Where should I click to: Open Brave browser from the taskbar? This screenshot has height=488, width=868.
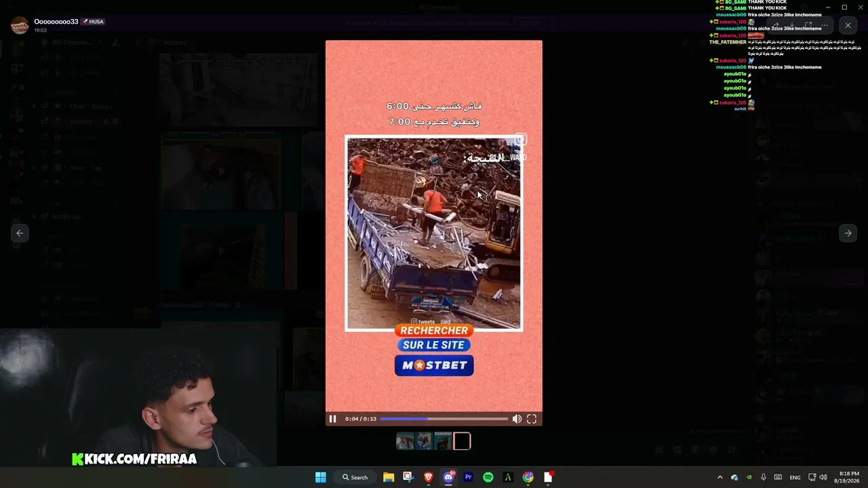pos(428,477)
